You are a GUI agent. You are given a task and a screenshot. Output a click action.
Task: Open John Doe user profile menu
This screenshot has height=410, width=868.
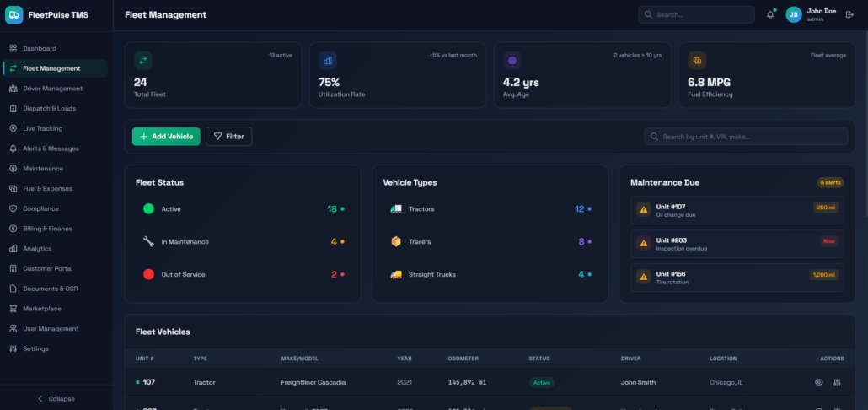coord(811,14)
